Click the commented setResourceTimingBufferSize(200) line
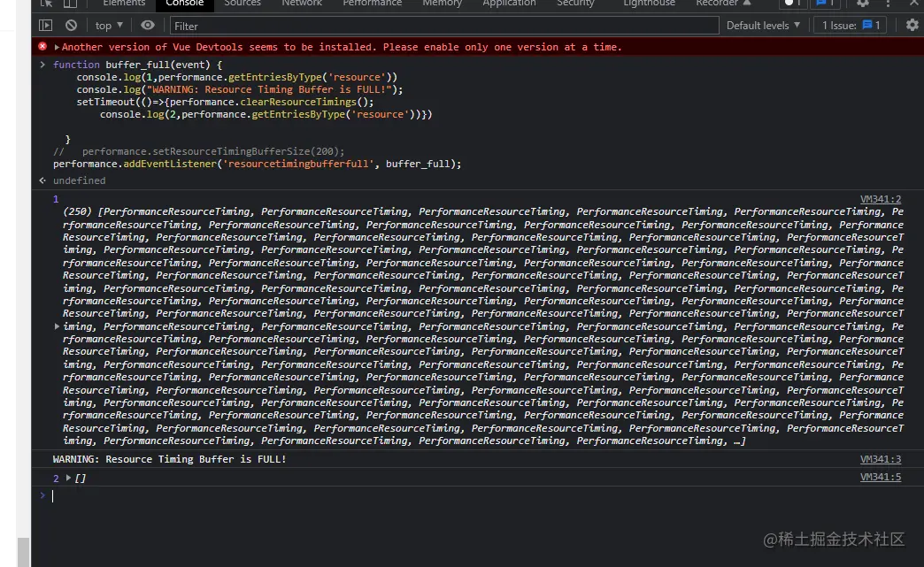 point(198,151)
